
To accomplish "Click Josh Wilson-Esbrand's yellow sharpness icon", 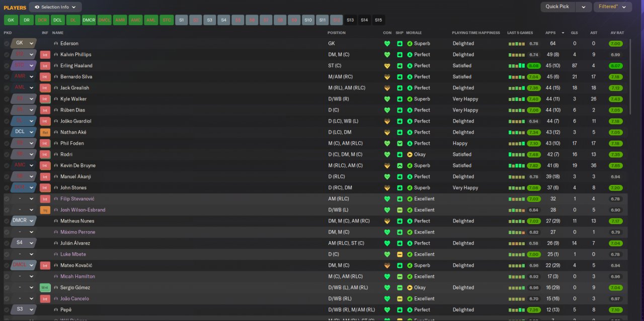I will pos(399,210).
